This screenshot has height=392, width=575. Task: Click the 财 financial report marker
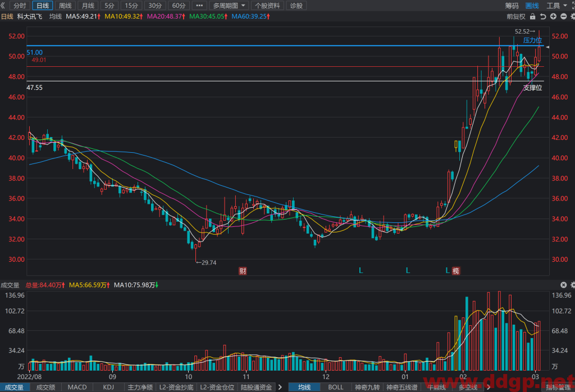click(243, 271)
